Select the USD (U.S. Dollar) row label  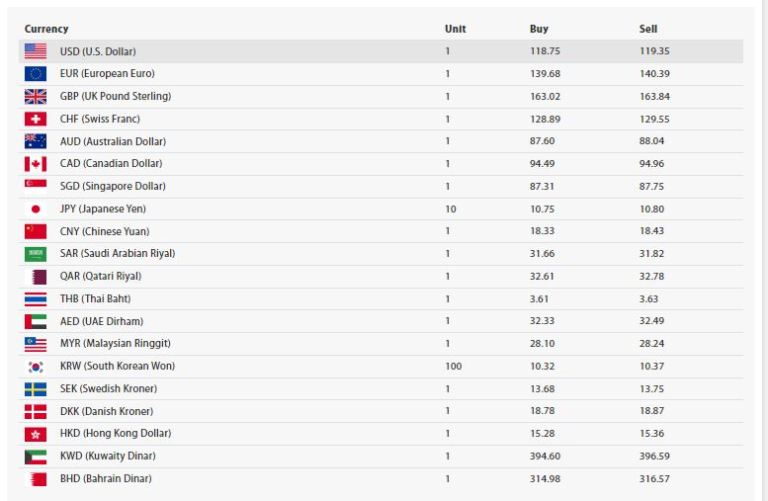(x=98, y=51)
